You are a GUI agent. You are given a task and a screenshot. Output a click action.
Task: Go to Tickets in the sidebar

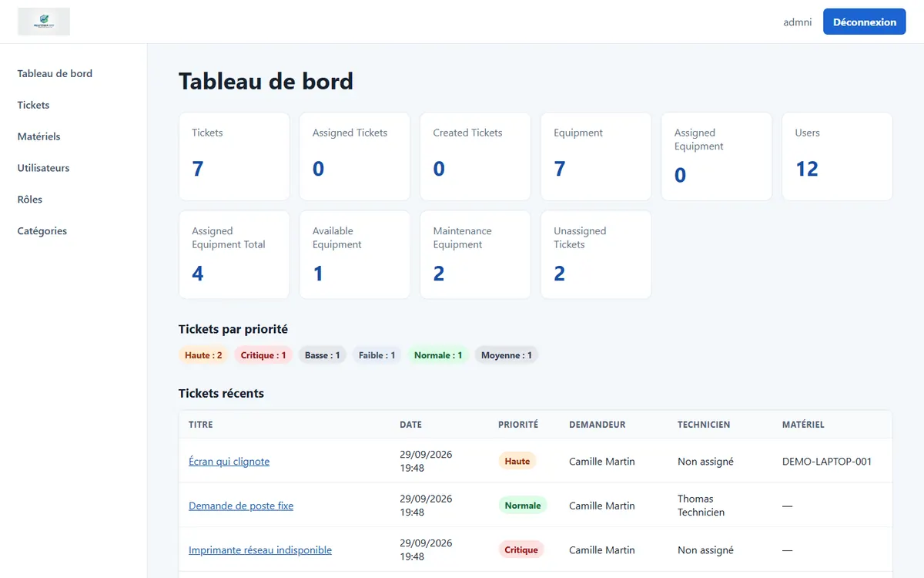[33, 105]
